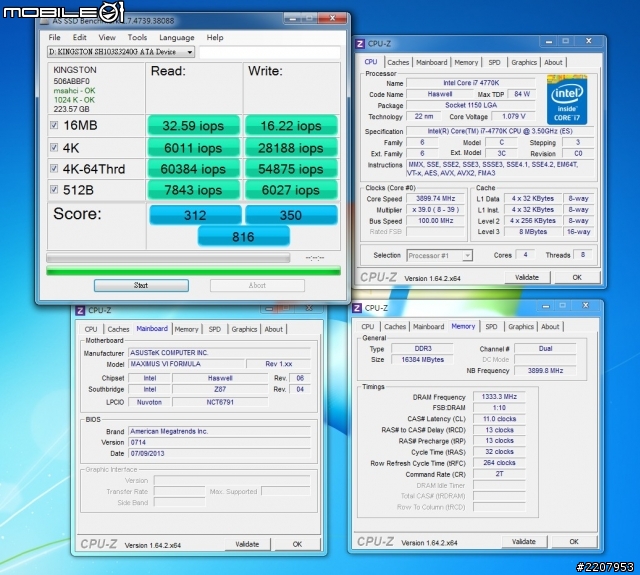Switch to Memory tab in top-right CPU-Z

pos(466,62)
